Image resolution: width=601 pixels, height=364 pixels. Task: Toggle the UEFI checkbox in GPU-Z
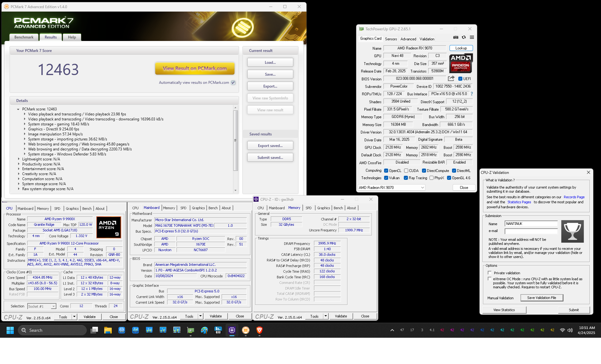click(460, 79)
